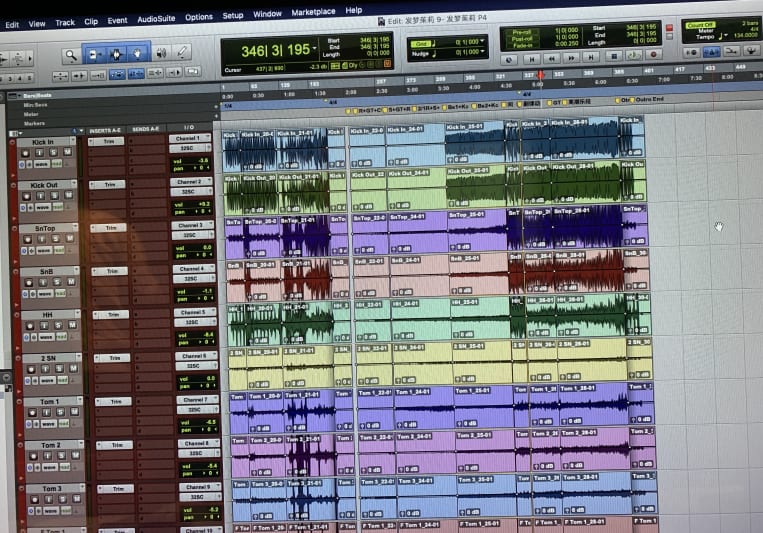
Task: Solo the Tom 1 track
Action: point(60,412)
